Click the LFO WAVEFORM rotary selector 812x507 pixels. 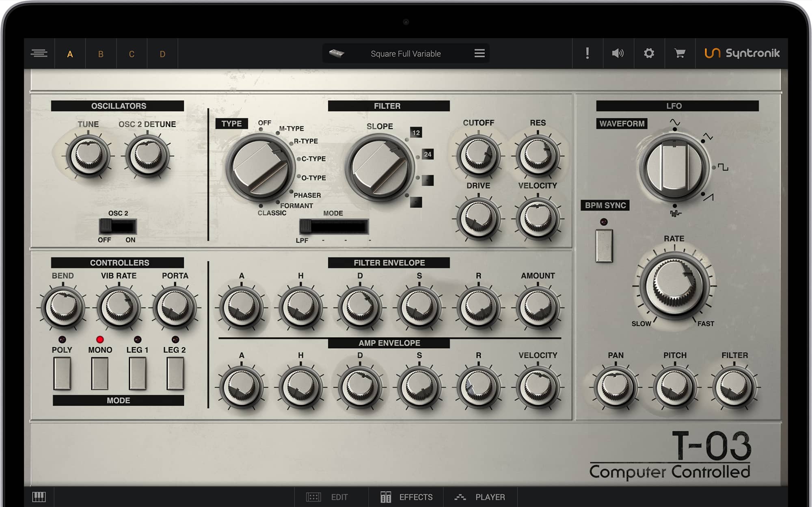pyautogui.click(x=675, y=167)
